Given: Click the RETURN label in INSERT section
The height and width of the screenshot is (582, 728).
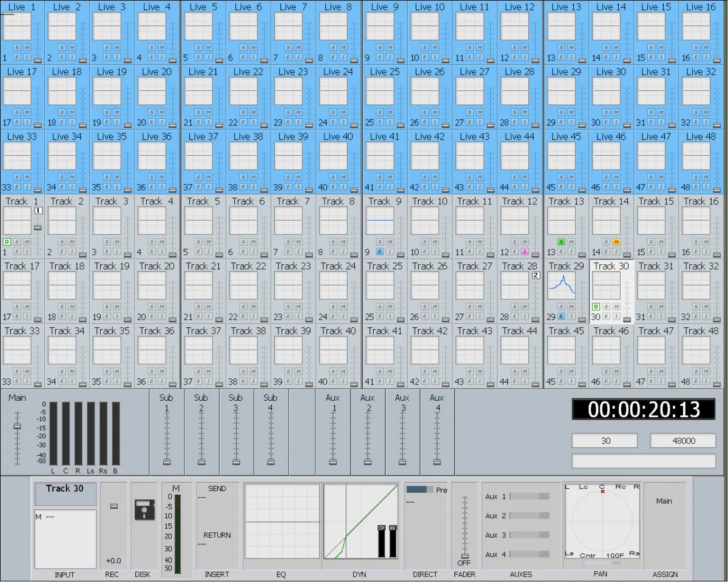Looking at the screenshot, I should [x=217, y=535].
